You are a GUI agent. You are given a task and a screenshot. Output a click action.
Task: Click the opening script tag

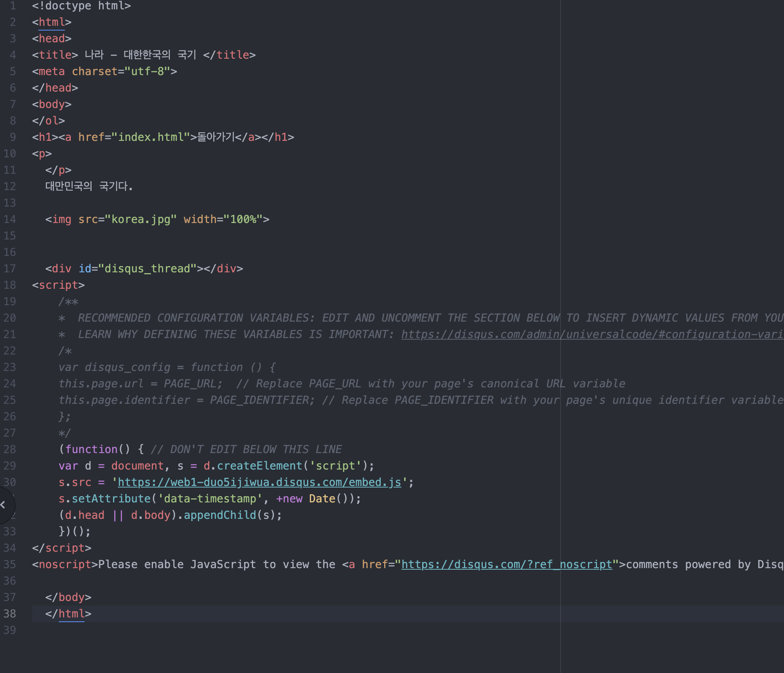[x=58, y=285]
